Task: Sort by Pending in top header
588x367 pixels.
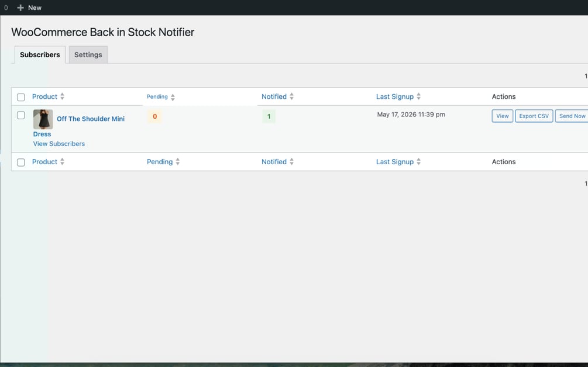Action: pos(157,96)
